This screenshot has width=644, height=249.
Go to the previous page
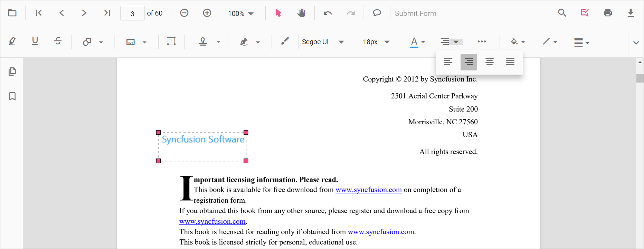point(61,13)
